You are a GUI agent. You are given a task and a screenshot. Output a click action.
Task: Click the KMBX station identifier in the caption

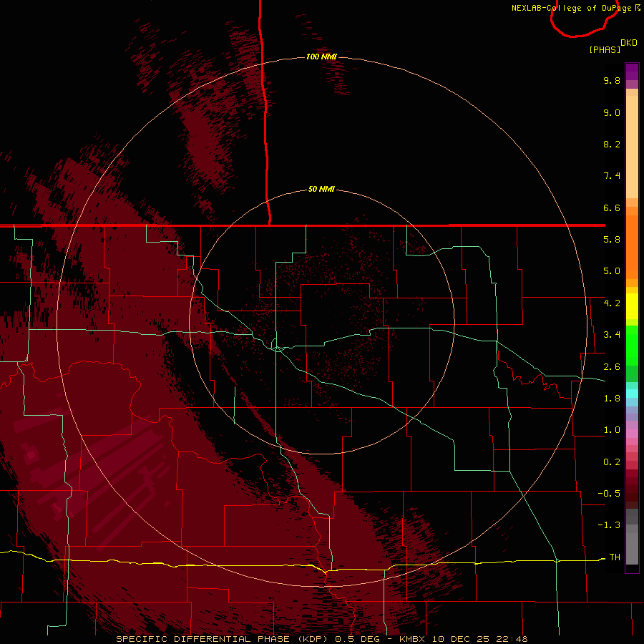pyautogui.click(x=412, y=639)
